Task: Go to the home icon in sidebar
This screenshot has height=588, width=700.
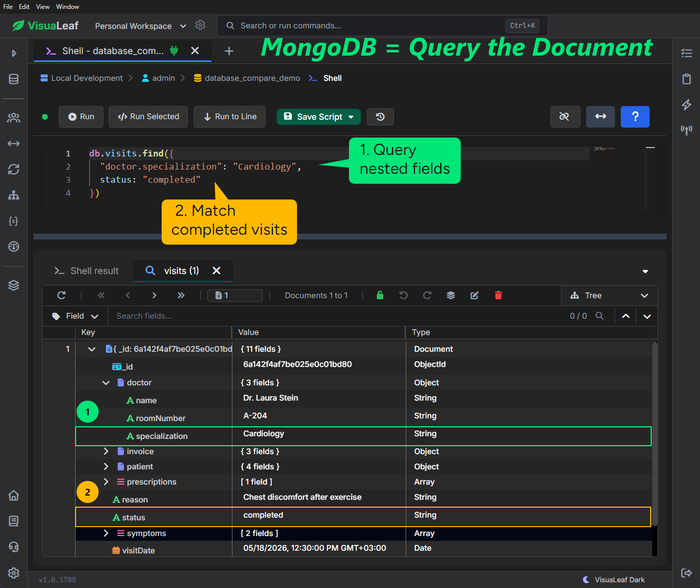Action: coord(14,495)
